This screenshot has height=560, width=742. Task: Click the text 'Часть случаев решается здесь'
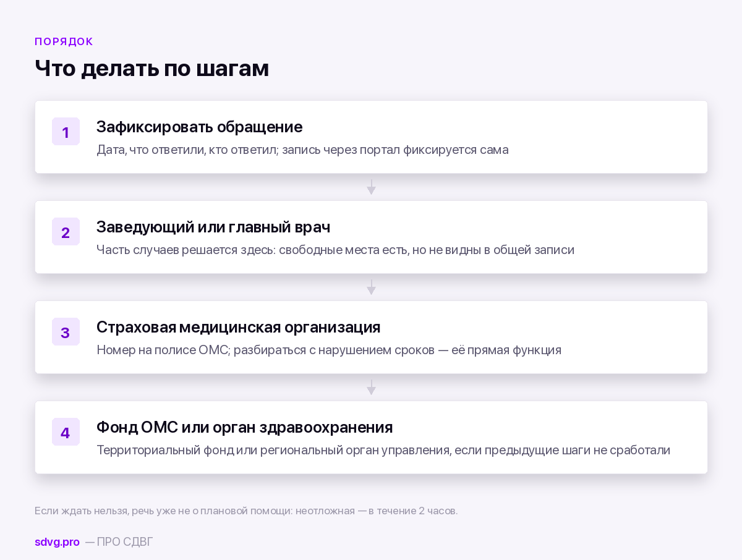click(x=184, y=250)
